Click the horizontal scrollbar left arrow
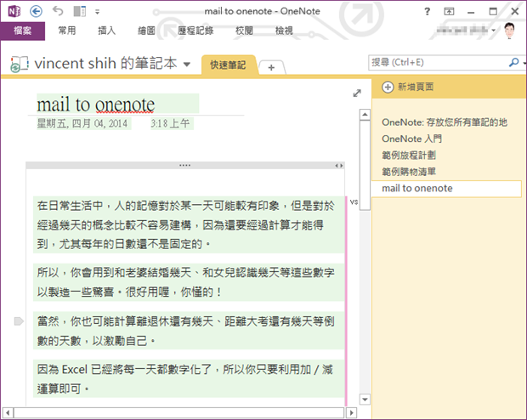The image size is (527, 420). tap(8, 412)
